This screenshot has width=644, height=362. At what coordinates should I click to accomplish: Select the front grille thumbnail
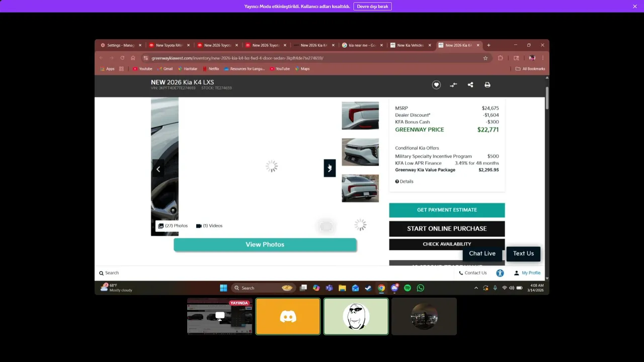pos(360,152)
